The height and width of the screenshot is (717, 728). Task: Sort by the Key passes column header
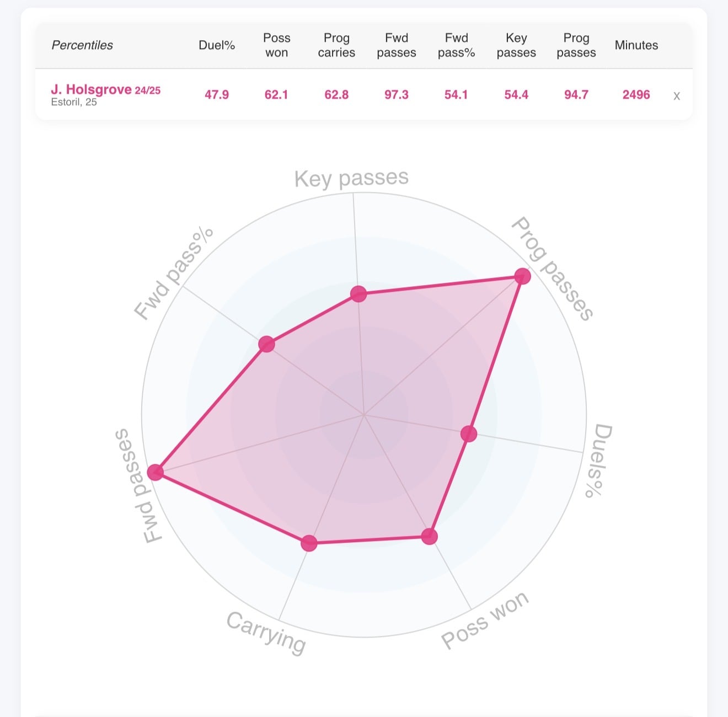click(516, 45)
